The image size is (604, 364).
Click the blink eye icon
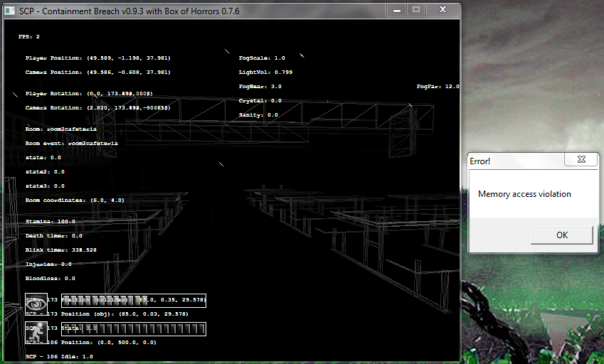(36, 304)
